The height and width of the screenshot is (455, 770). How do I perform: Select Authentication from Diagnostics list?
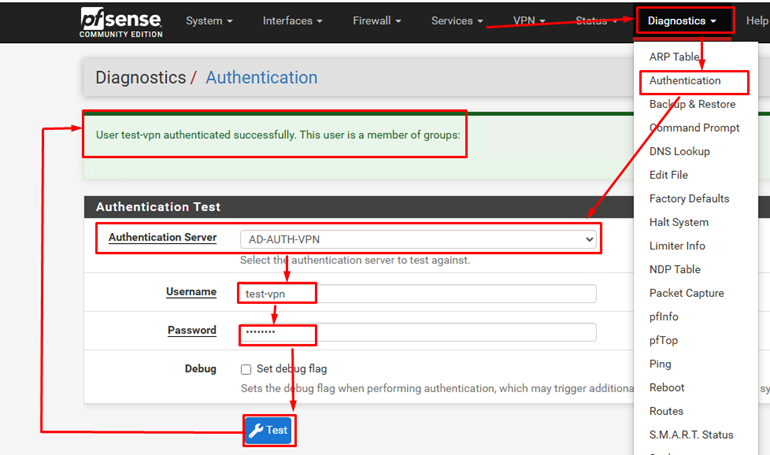685,81
